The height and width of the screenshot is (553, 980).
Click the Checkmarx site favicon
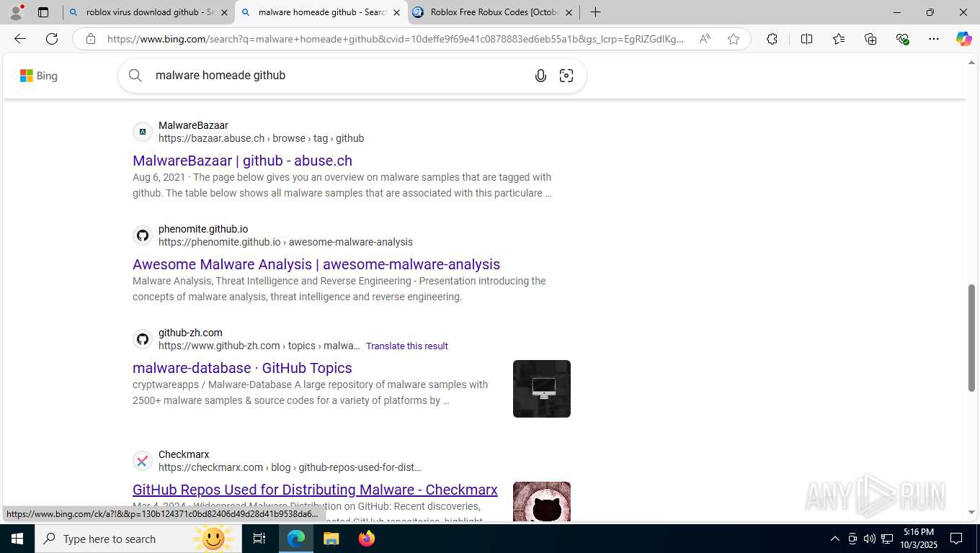143,461
